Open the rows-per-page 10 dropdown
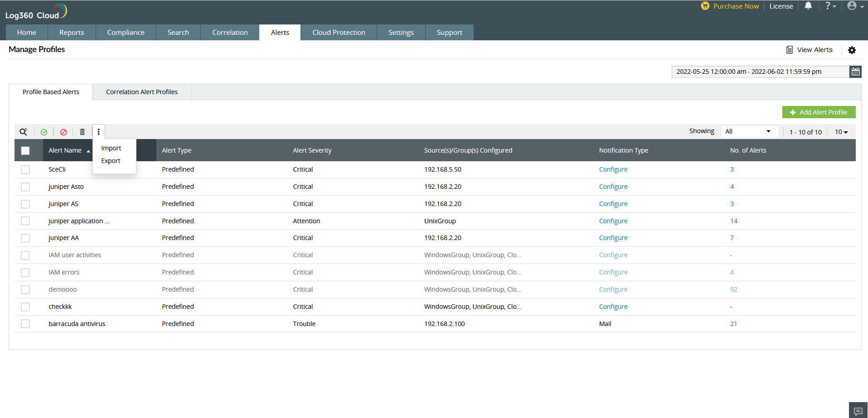Viewport: 868px width, 418px height. [x=841, y=132]
